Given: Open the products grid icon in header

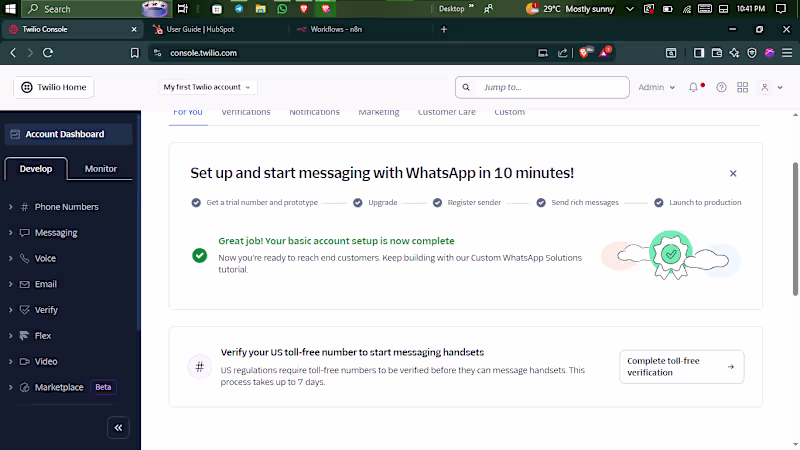Looking at the screenshot, I should tap(742, 87).
